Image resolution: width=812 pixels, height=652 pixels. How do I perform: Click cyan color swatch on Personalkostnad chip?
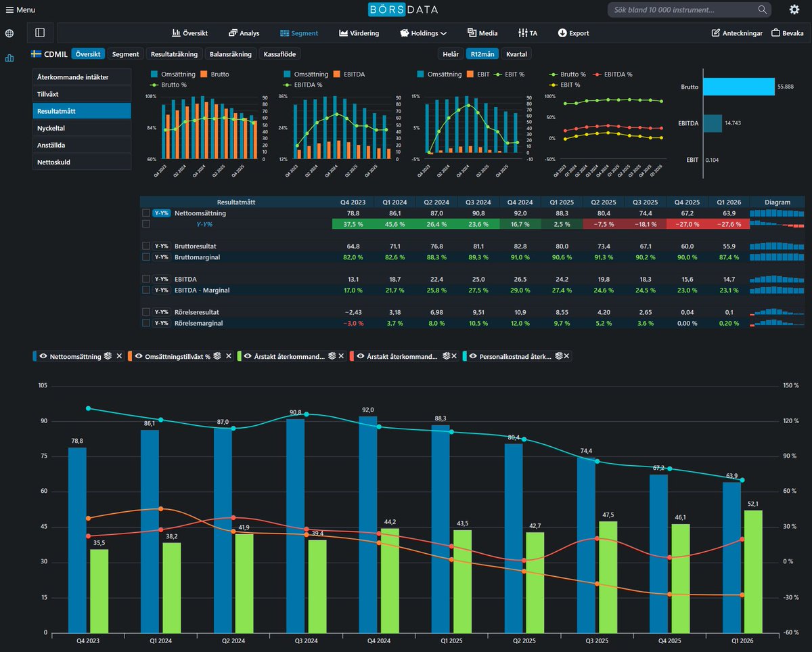pyautogui.click(x=464, y=356)
